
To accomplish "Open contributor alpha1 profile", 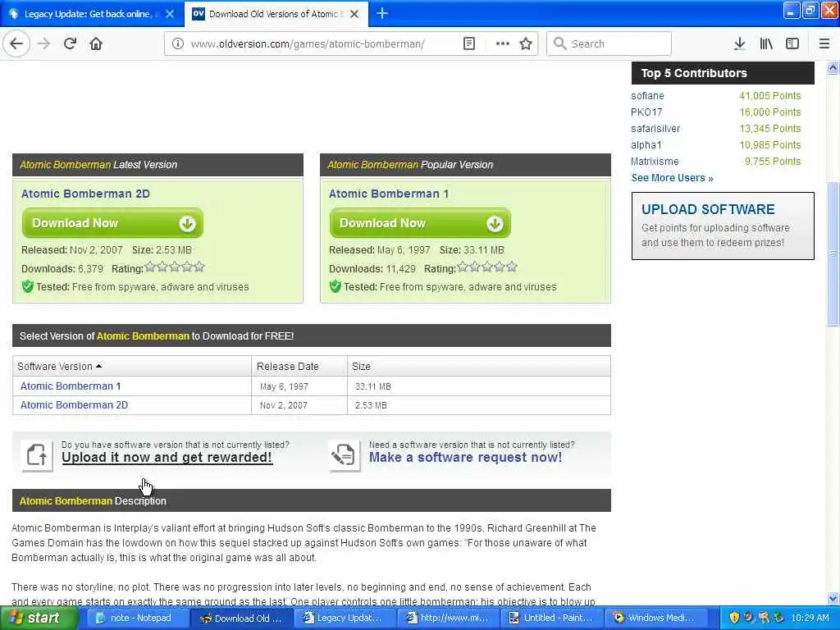I will click(x=646, y=145).
